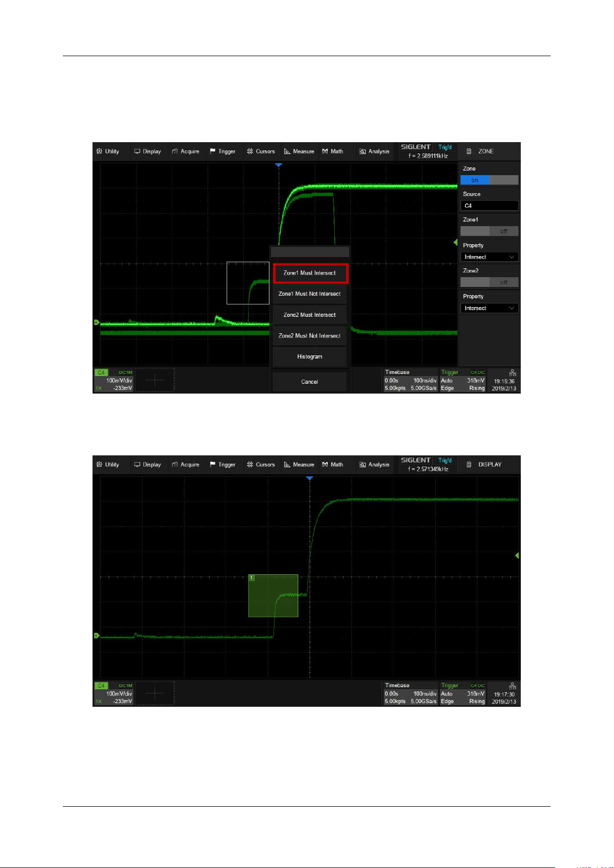Click network icon above time 19:17:30
This screenshot has height=868, width=614.
pyautogui.click(x=512, y=686)
